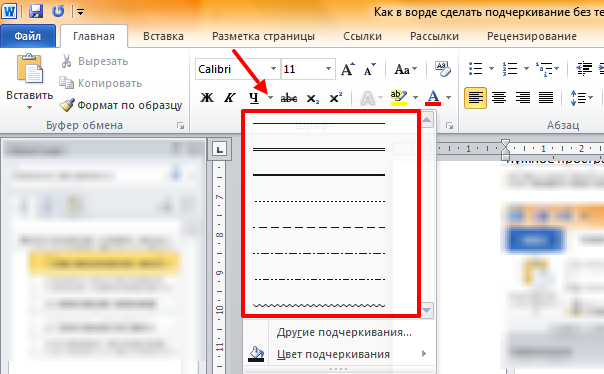
Task: Open Цвет подчеркивания submenu
Action: click(333, 354)
